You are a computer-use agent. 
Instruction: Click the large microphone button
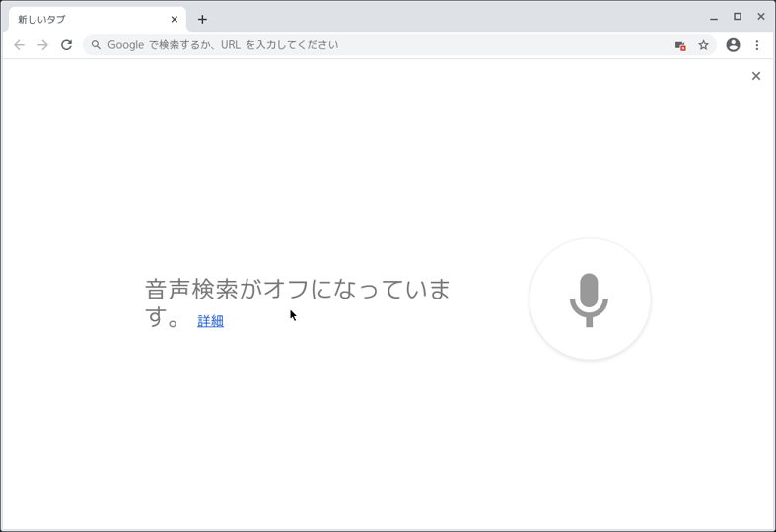590,299
